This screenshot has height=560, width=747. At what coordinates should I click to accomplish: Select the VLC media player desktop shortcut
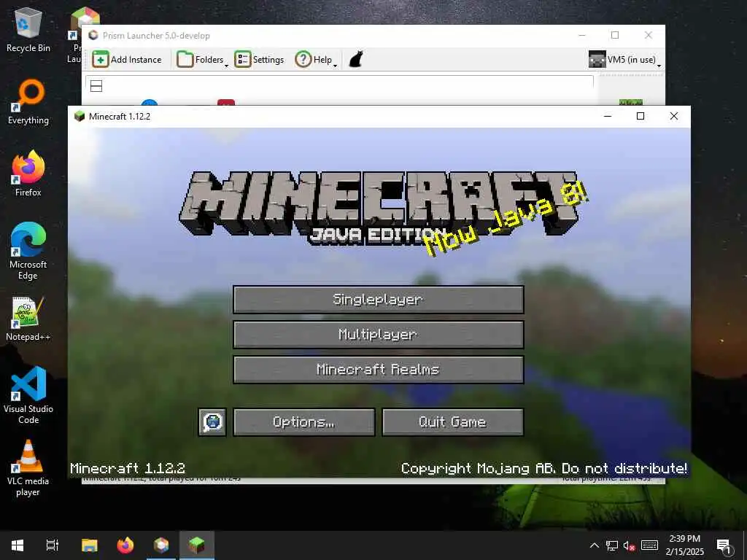pos(28,469)
